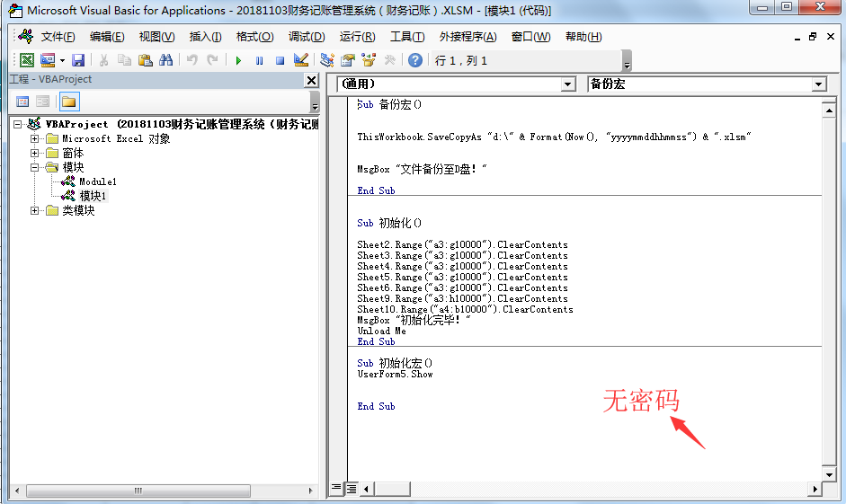This screenshot has height=504, width=846.
Task: Open the 外接程序(A) menu
Action: pos(468,37)
